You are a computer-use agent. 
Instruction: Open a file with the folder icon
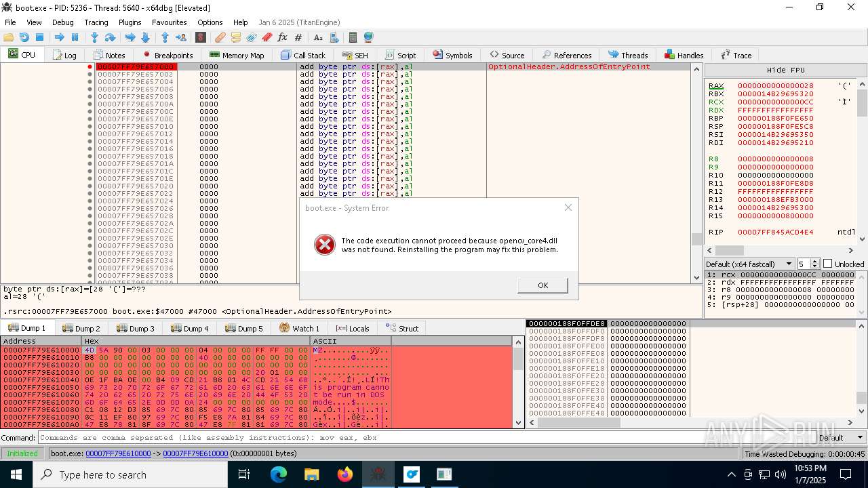(x=9, y=37)
